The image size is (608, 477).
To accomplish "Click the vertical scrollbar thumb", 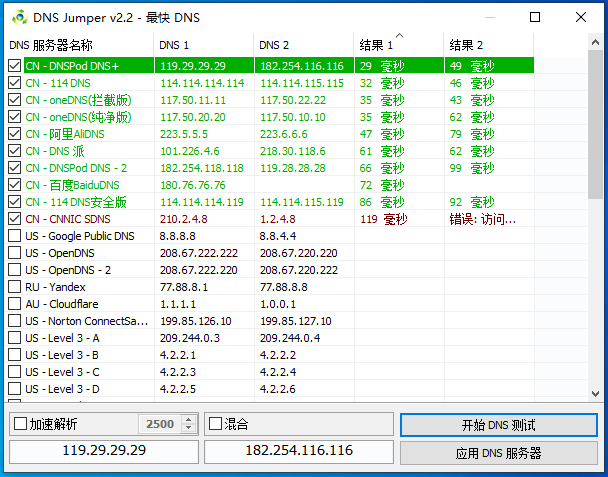I will 596,125.
